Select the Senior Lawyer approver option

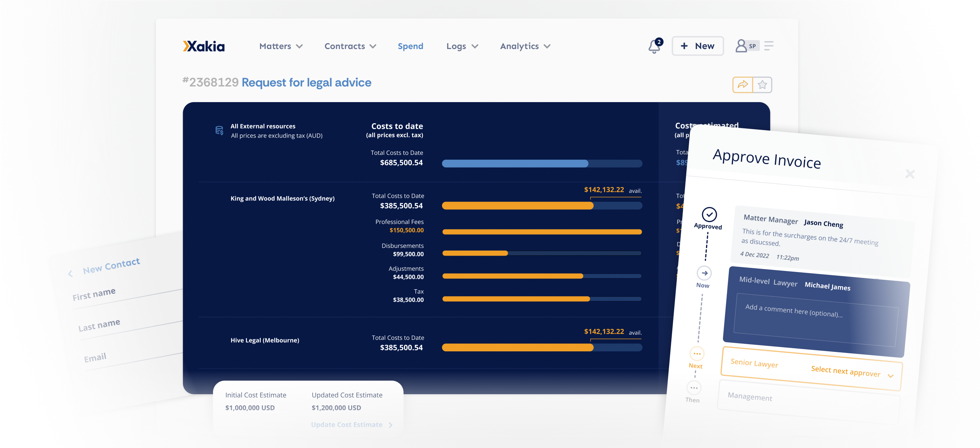coord(754,364)
